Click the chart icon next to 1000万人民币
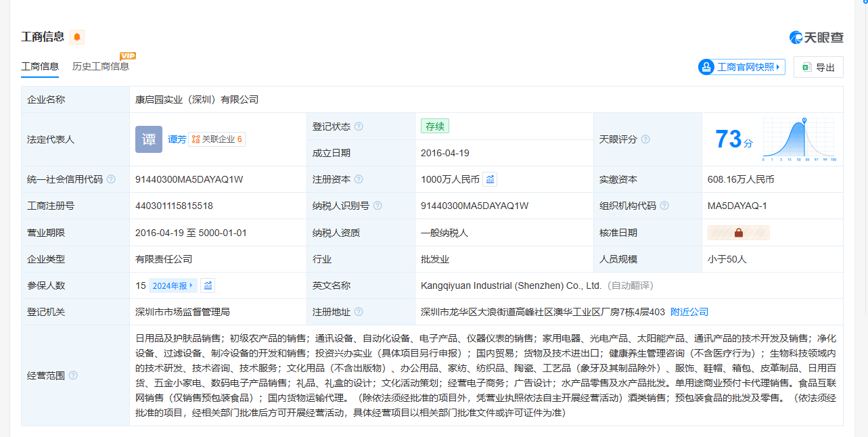This screenshot has height=437, width=868. (490, 179)
